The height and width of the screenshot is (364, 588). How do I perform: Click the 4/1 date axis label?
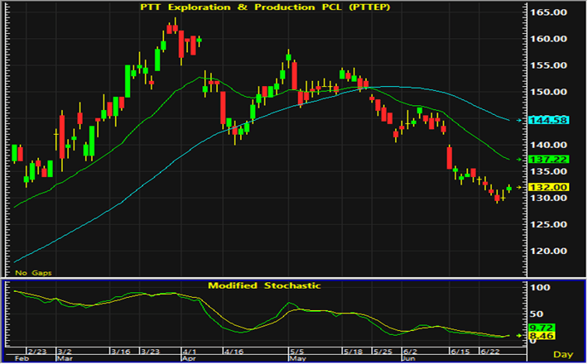tap(190, 352)
